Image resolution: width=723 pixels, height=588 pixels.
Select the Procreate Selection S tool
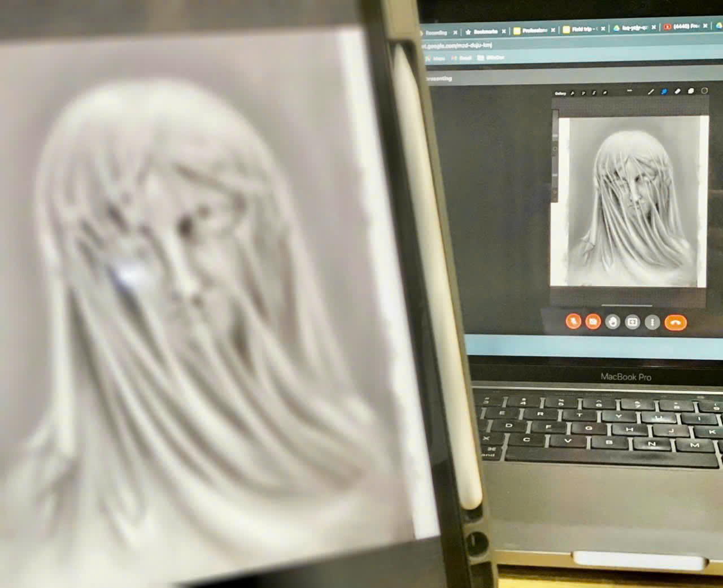pos(594,93)
